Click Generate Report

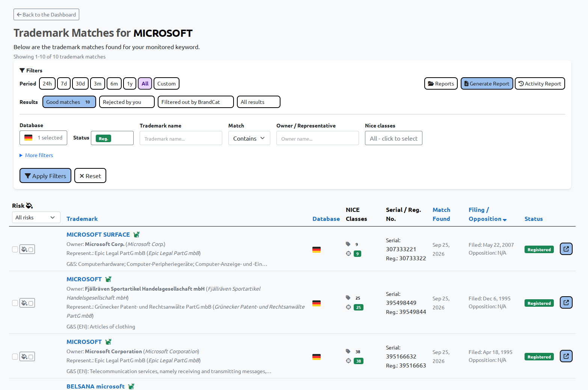tap(487, 84)
